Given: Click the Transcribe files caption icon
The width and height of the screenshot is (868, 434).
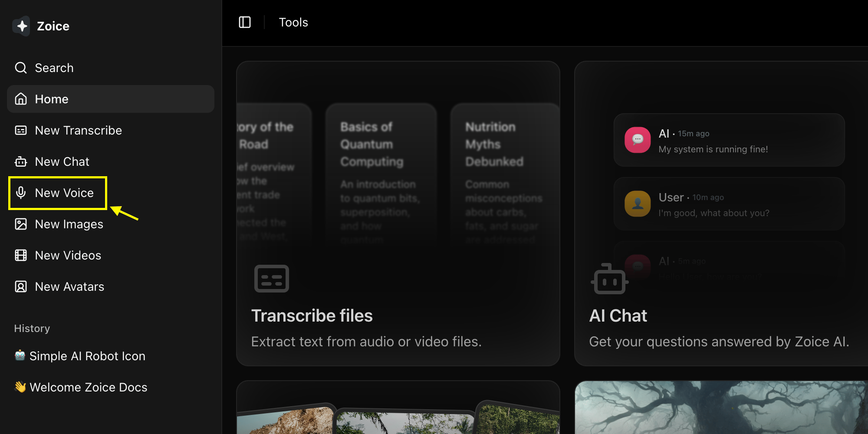Looking at the screenshot, I should [x=272, y=279].
